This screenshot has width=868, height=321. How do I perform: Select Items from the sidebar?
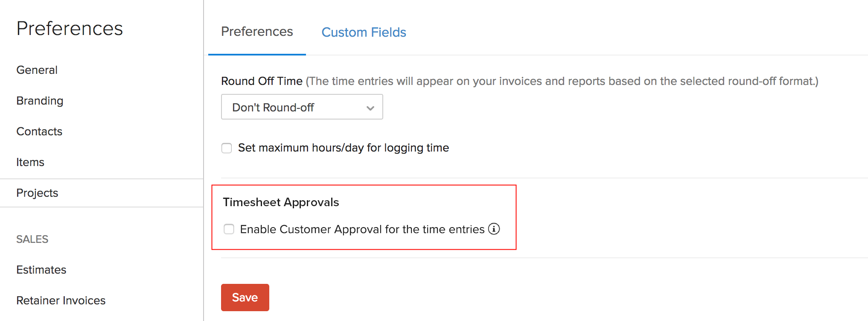(30, 162)
